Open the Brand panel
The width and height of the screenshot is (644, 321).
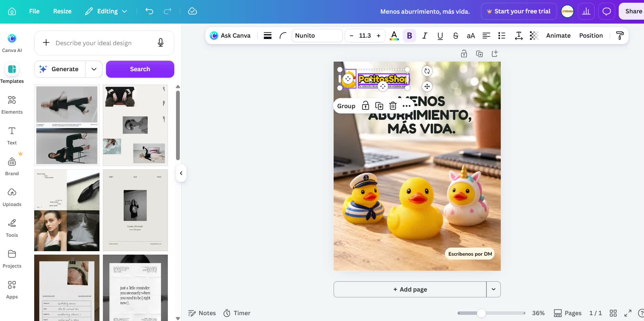(x=12, y=166)
